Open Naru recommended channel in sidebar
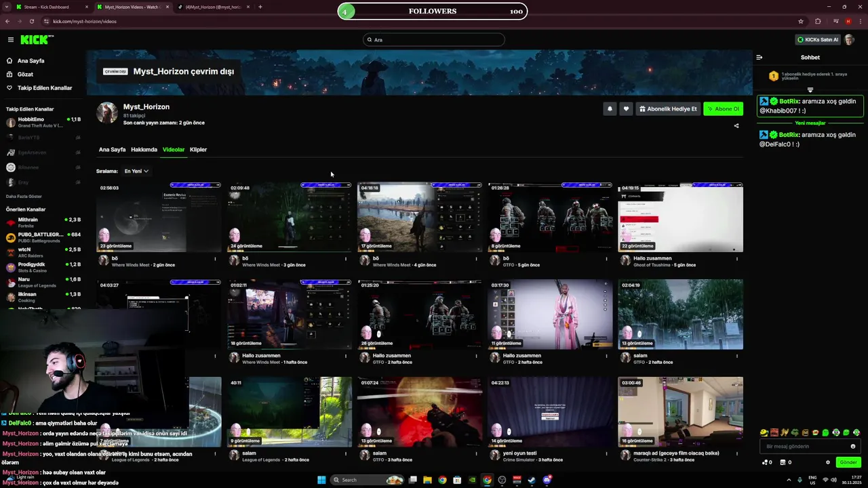The width and height of the screenshot is (868, 488). point(43,282)
